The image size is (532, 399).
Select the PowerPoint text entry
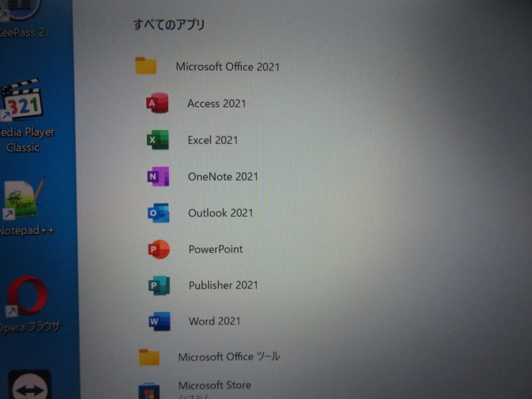(x=216, y=249)
